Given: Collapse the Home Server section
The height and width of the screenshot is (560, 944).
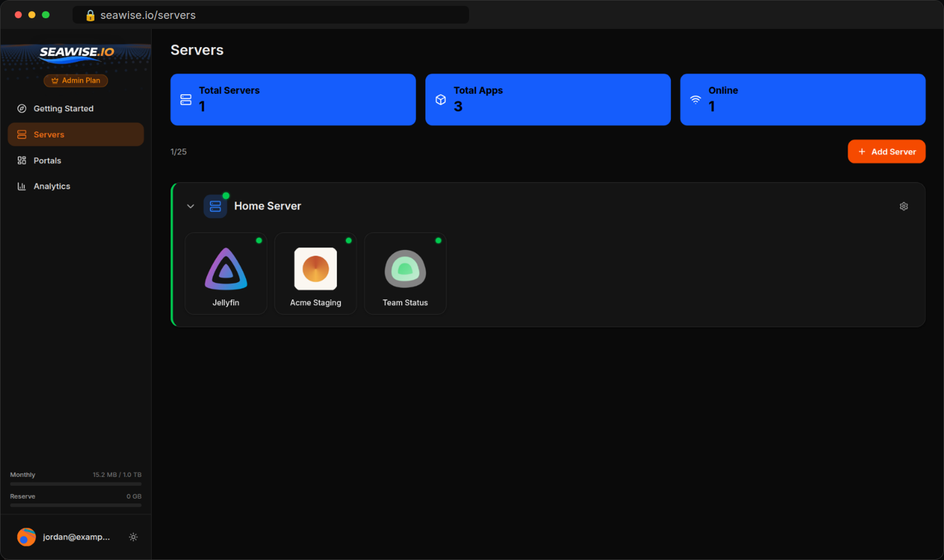Looking at the screenshot, I should coord(190,206).
